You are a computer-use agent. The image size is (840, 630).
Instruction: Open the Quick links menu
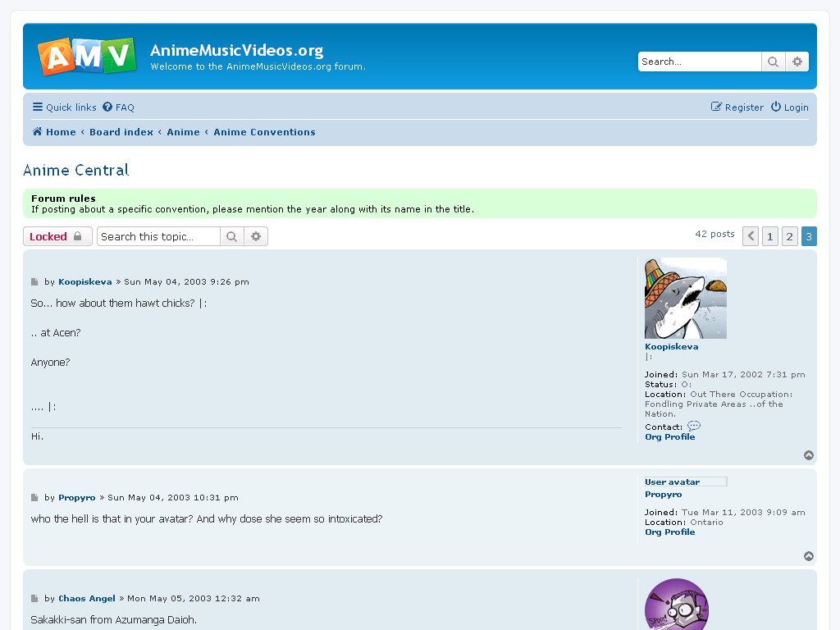coord(64,107)
